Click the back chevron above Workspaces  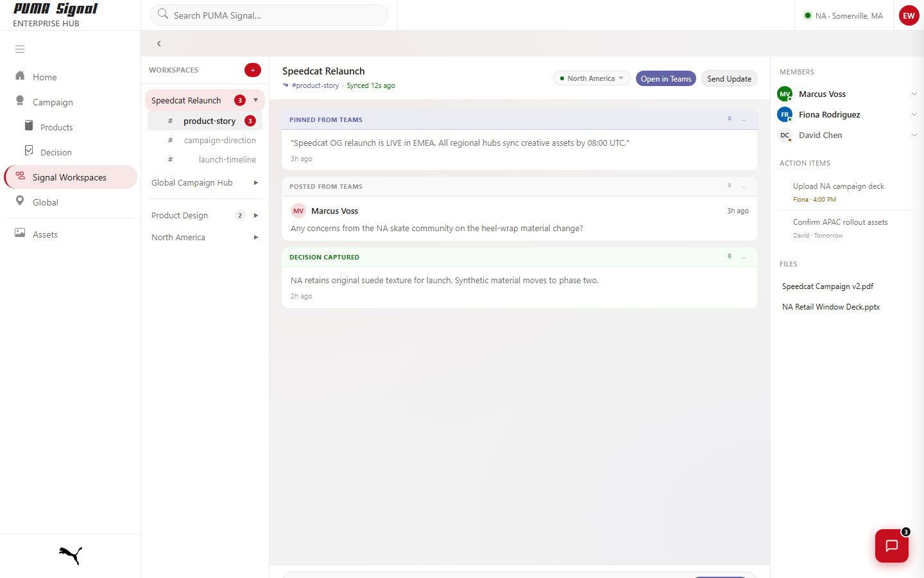[x=159, y=44]
